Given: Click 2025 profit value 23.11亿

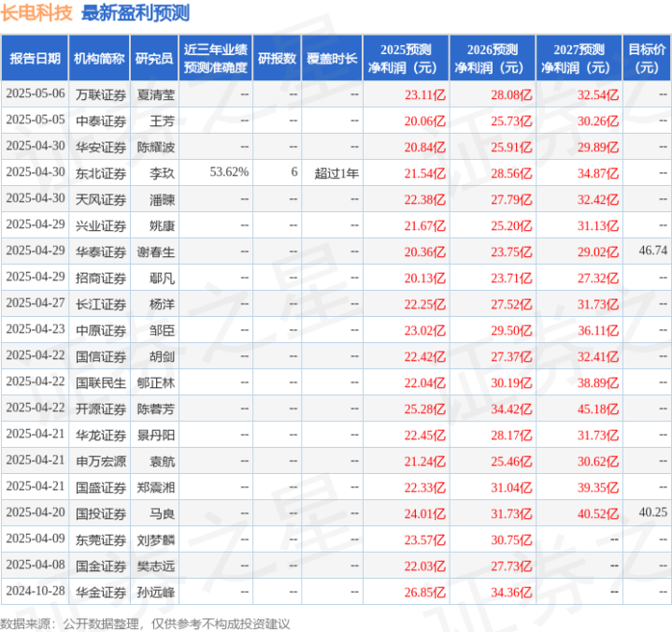Looking at the screenshot, I should (x=424, y=94).
